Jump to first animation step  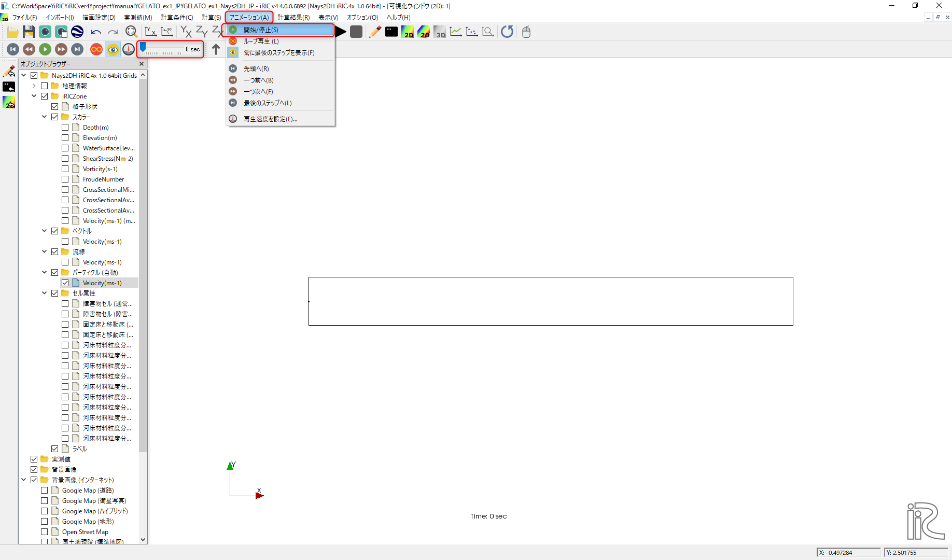13,49
